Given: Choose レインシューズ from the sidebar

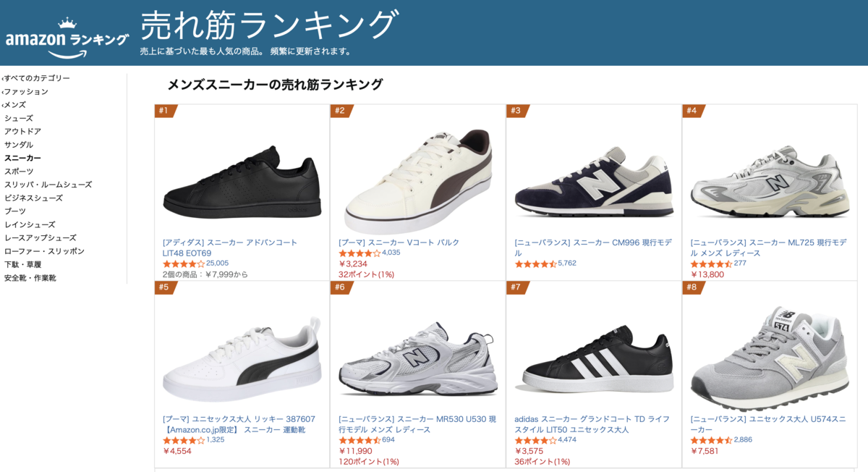Looking at the screenshot, I should 30,224.
